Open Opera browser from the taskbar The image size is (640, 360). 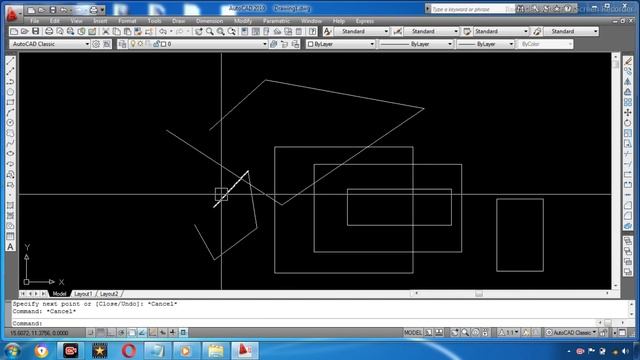coord(129,350)
